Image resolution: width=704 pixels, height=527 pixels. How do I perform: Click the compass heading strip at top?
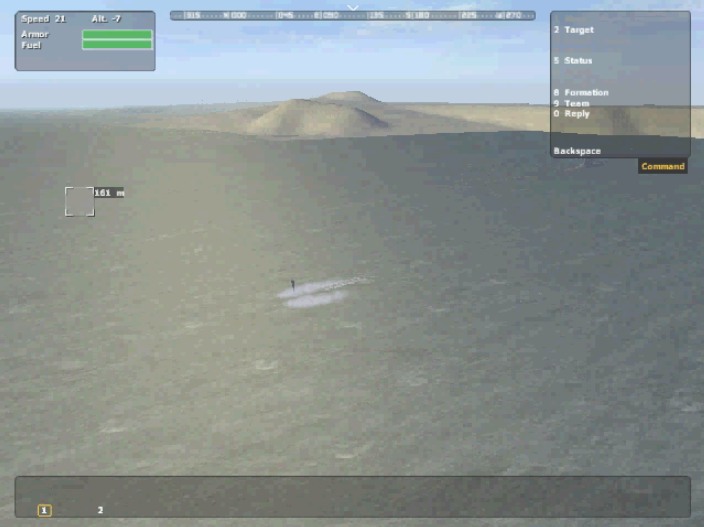click(352, 16)
